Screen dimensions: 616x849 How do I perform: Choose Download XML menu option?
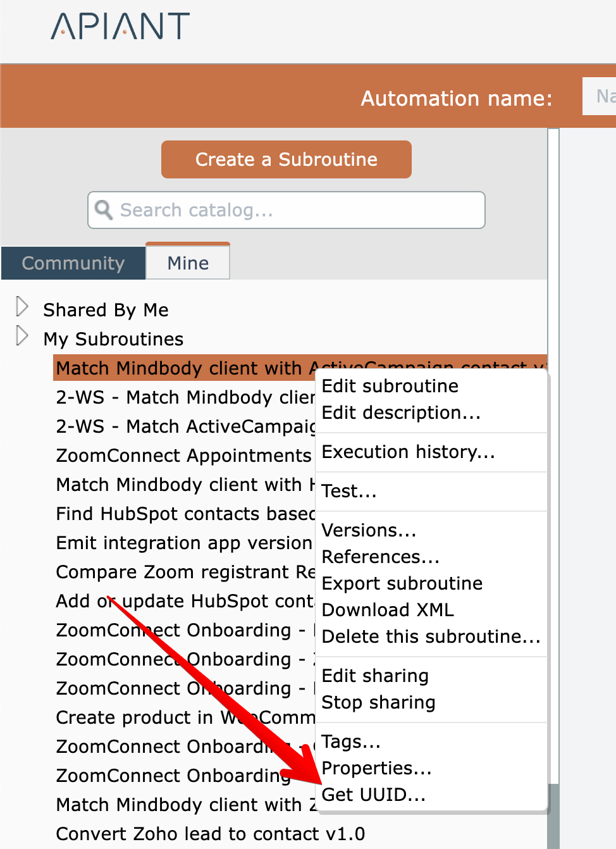point(388,610)
